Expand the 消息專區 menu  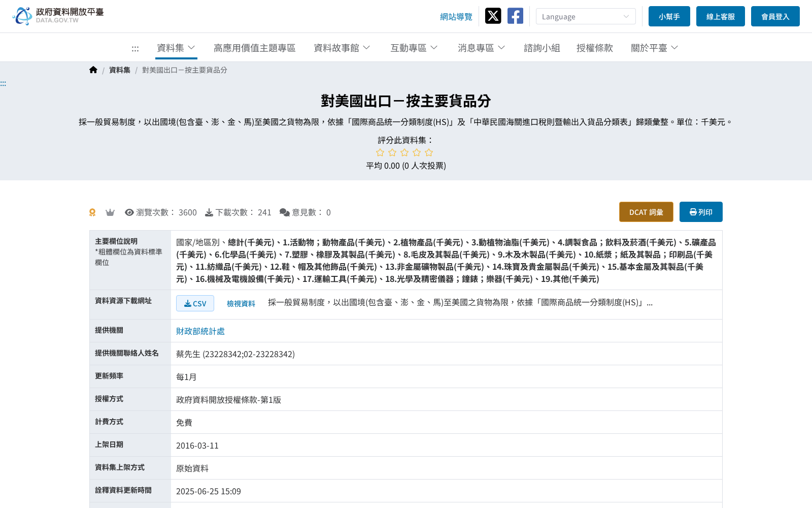(x=481, y=48)
